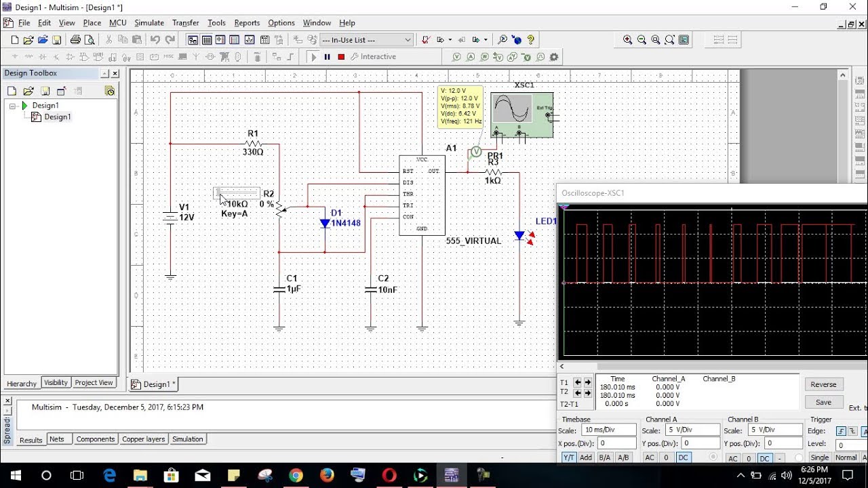The height and width of the screenshot is (488, 868).
Task: Toggle the spreadsheet view toolbar icon
Action: pos(207,40)
